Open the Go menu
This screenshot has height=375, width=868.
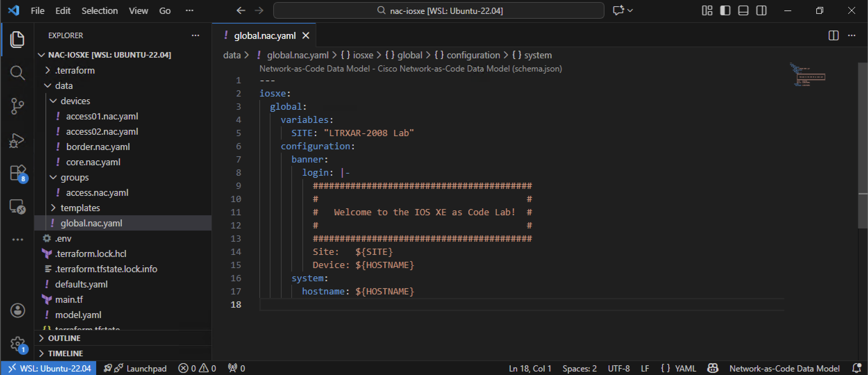tap(165, 11)
